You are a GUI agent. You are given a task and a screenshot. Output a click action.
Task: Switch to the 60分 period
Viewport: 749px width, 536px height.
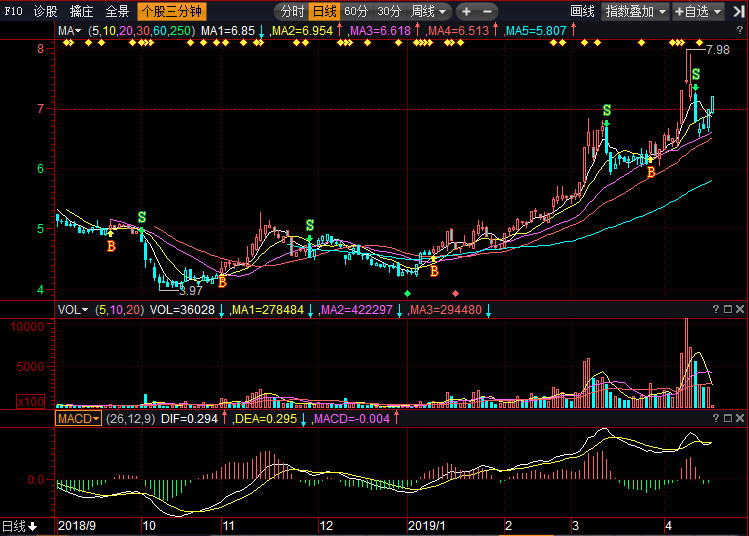(x=356, y=11)
